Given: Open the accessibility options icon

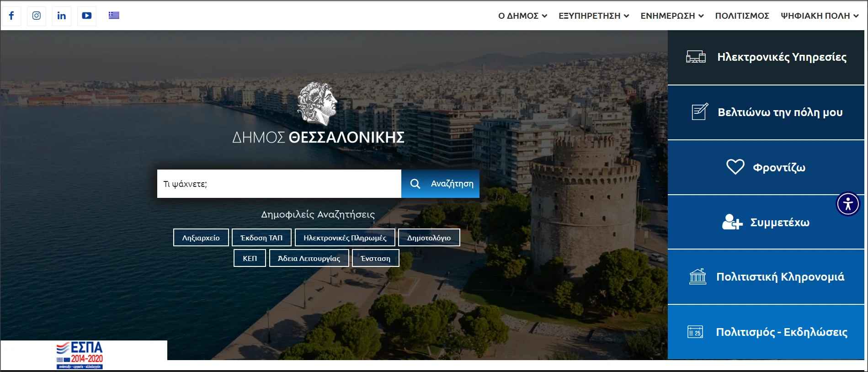Looking at the screenshot, I should point(848,204).
